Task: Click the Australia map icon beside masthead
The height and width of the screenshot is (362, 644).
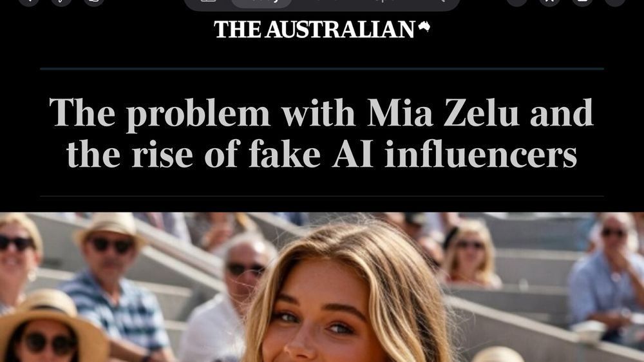Action: pos(424,26)
